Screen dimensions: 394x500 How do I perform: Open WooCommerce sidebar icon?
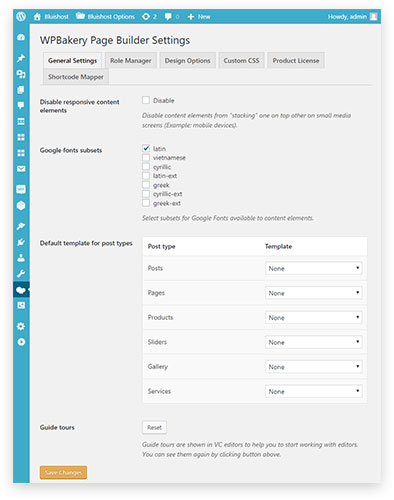(x=21, y=189)
